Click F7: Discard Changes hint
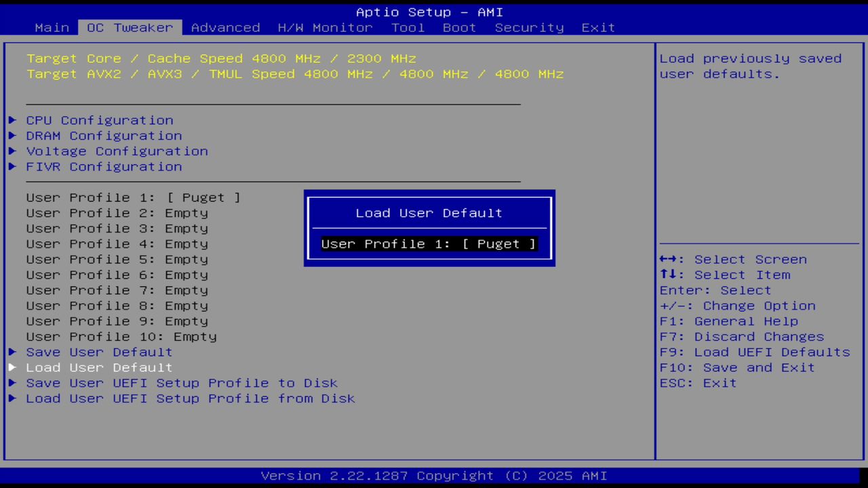 point(742,337)
